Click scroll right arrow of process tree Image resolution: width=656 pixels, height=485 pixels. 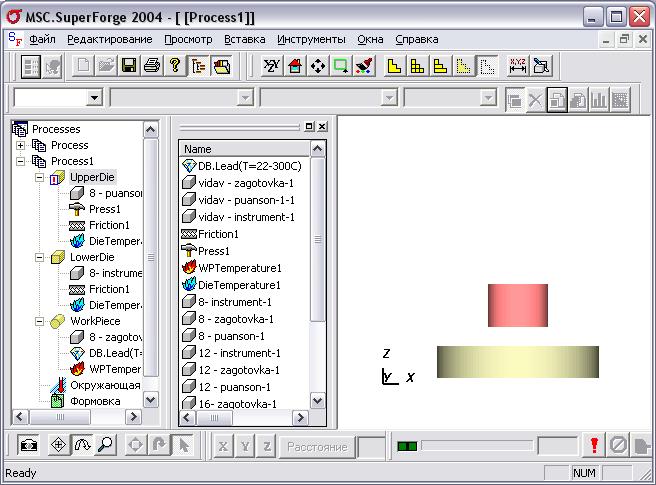[x=133, y=417]
